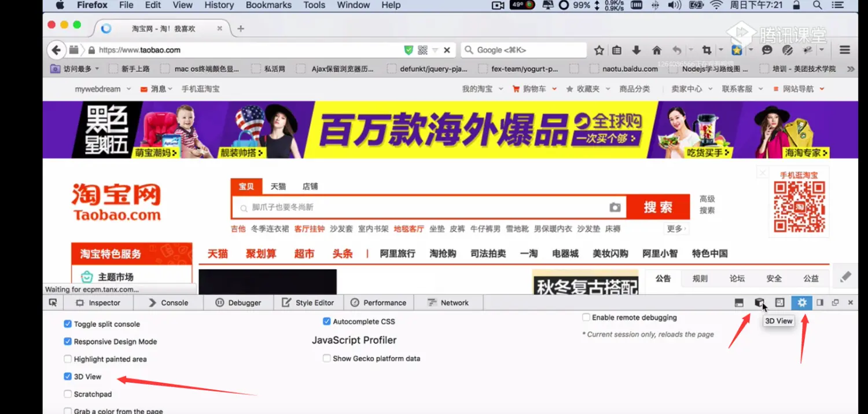Open the Downloads arrow icon
The height and width of the screenshot is (414, 868).
[x=637, y=50]
